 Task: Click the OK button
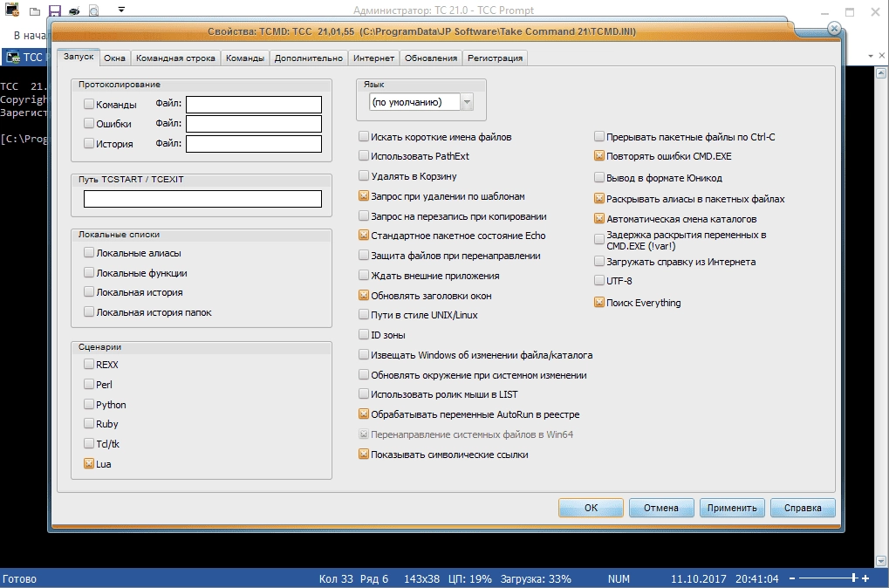pos(591,508)
